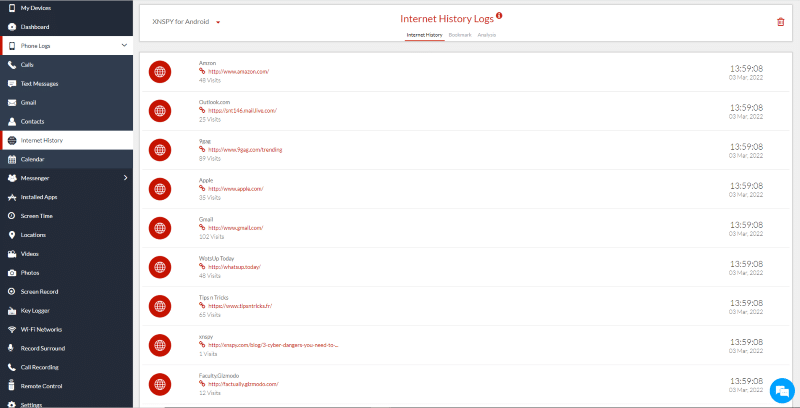
Task: Select Screen Time clock icon
Action: [x=12, y=216]
